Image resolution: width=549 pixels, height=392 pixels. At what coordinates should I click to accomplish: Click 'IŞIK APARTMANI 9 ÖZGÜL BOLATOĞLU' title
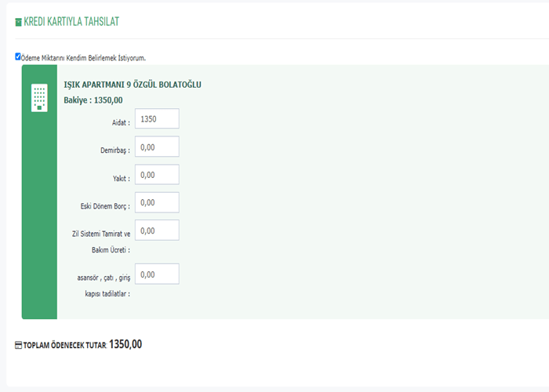[x=133, y=85]
